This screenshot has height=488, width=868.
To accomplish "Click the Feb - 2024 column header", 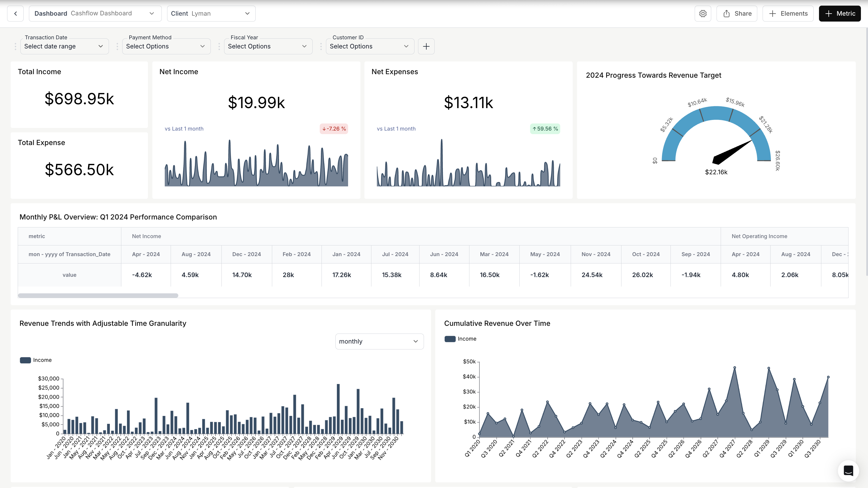I will 296,254.
